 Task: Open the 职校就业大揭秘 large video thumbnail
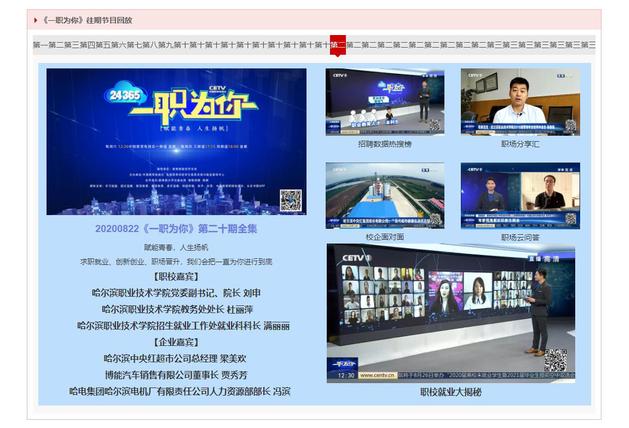point(451,313)
